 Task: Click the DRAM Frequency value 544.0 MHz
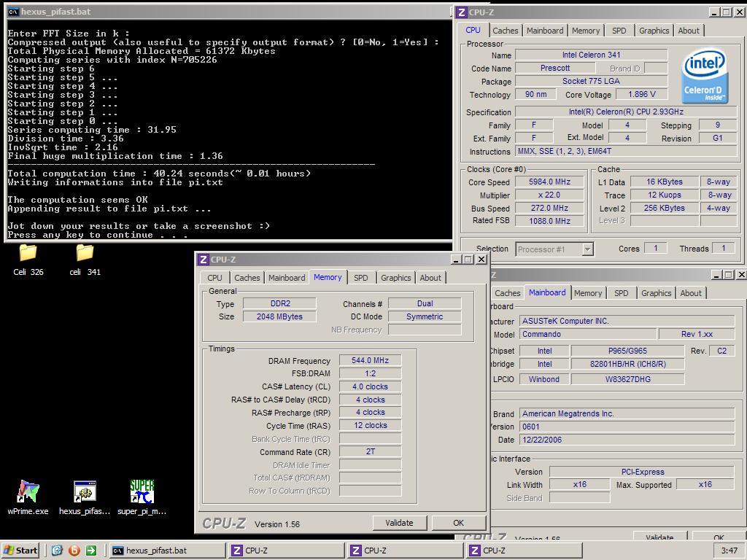coord(370,360)
